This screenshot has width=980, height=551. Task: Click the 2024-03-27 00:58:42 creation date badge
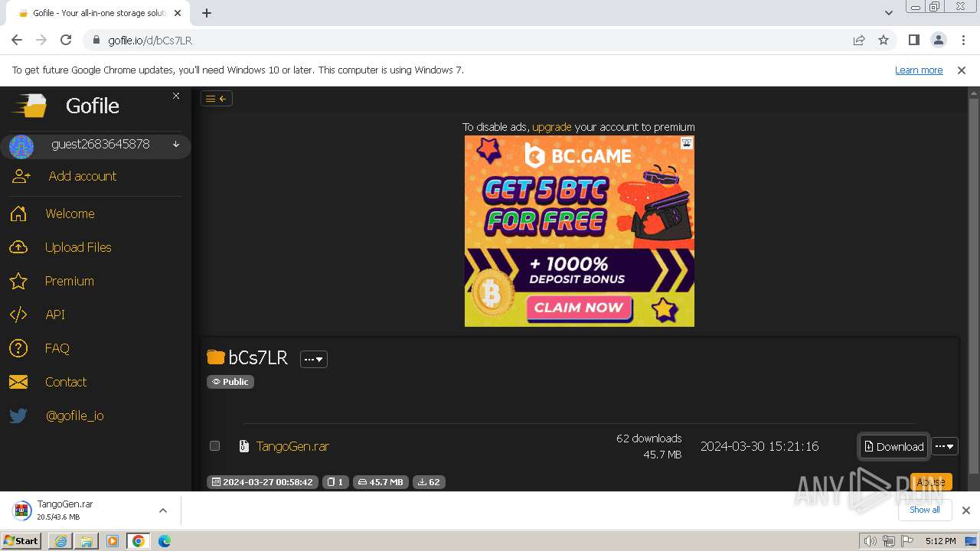(263, 482)
